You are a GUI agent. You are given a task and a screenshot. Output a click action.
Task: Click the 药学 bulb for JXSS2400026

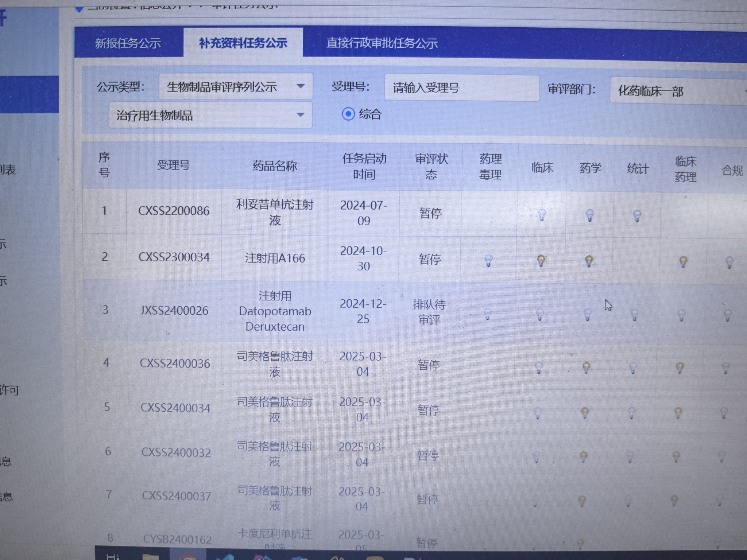click(x=588, y=315)
